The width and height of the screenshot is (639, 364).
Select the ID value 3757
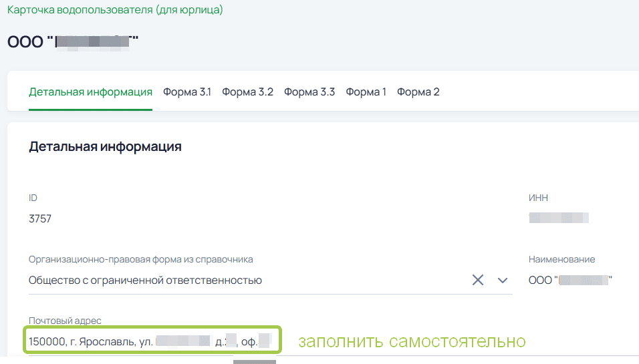40,218
